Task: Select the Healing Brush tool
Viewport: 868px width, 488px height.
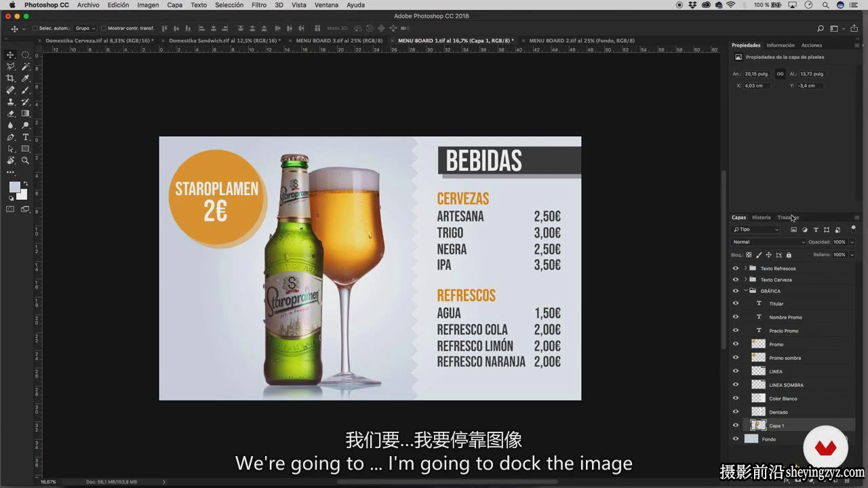Action: [x=10, y=89]
